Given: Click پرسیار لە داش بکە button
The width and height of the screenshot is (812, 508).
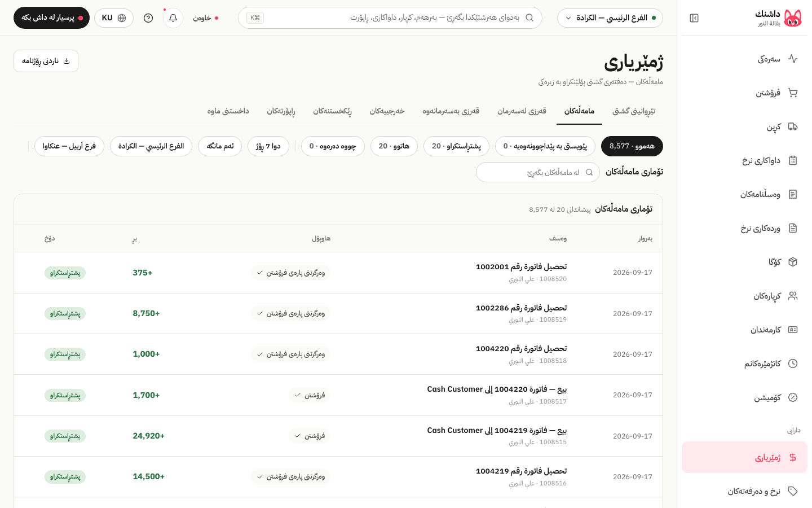Looking at the screenshot, I should 51,18.
